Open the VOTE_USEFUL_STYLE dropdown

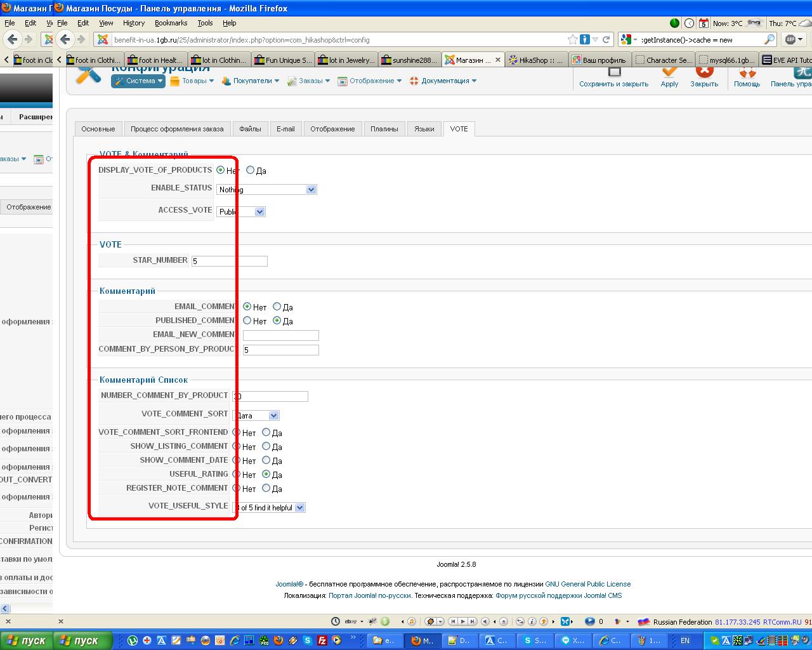[x=269, y=507]
